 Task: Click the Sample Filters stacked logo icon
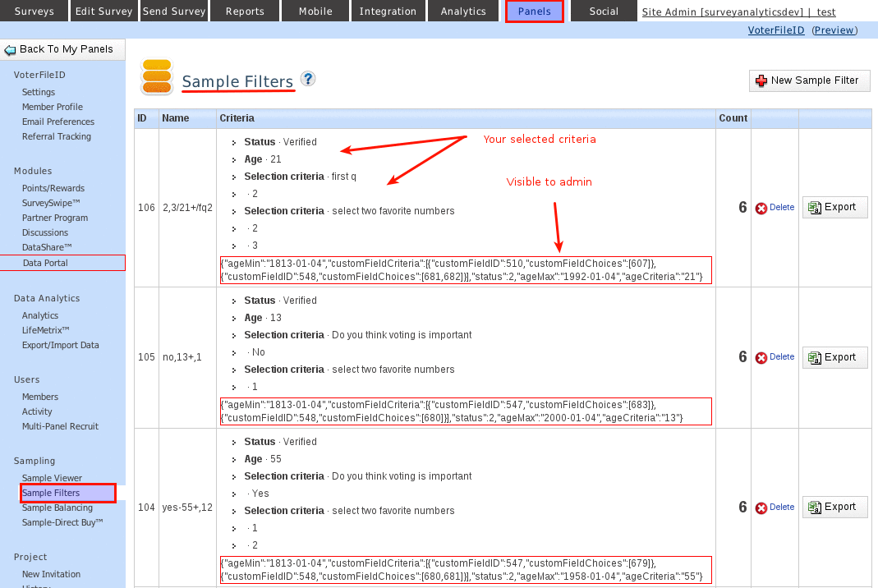(156, 76)
